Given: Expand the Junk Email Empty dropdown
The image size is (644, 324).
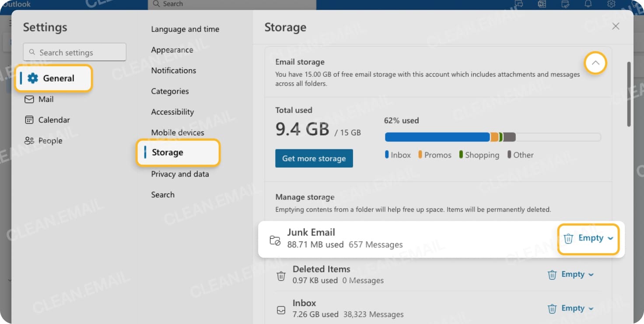Looking at the screenshot, I should tap(611, 238).
